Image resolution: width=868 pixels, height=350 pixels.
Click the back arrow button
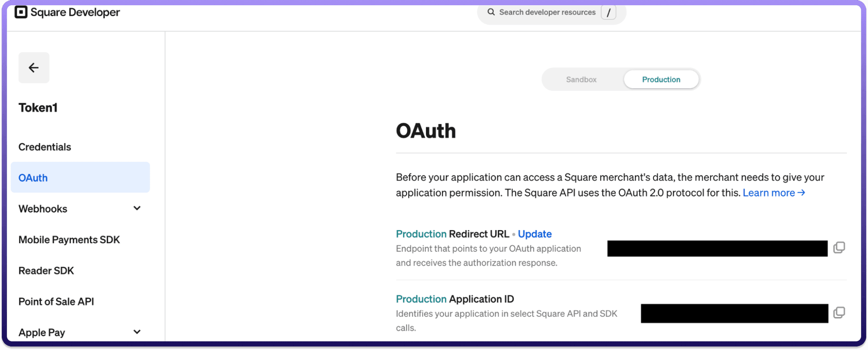pyautogui.click(x=33, y=68)
